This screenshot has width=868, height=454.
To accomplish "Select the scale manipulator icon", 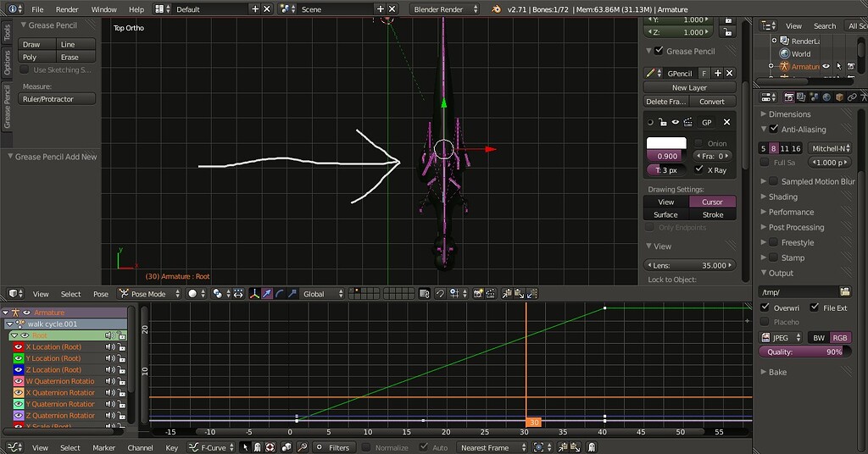I will 292,294.
